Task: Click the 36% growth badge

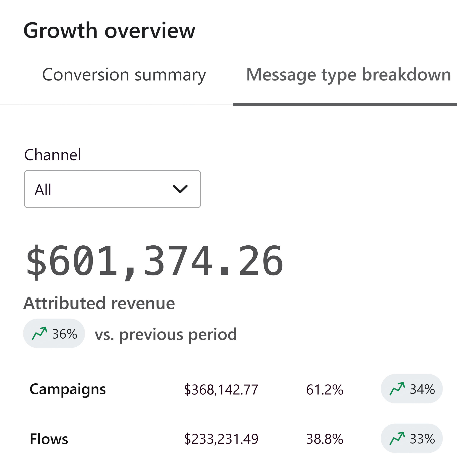Action: point(54,333)
